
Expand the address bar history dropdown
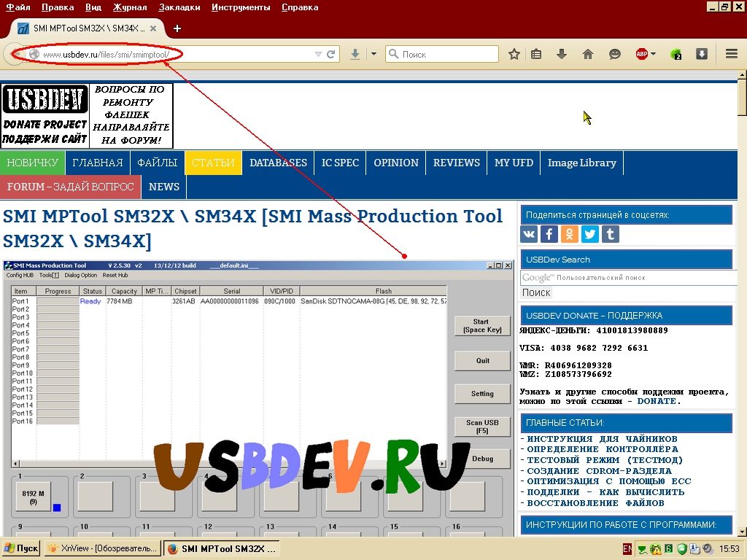point(318,54)
